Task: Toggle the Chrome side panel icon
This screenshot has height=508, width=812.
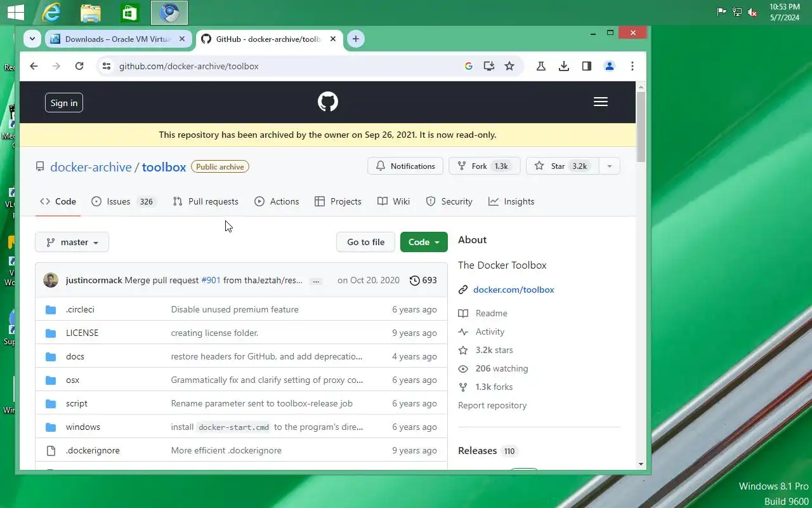Action: click(587, 66)
